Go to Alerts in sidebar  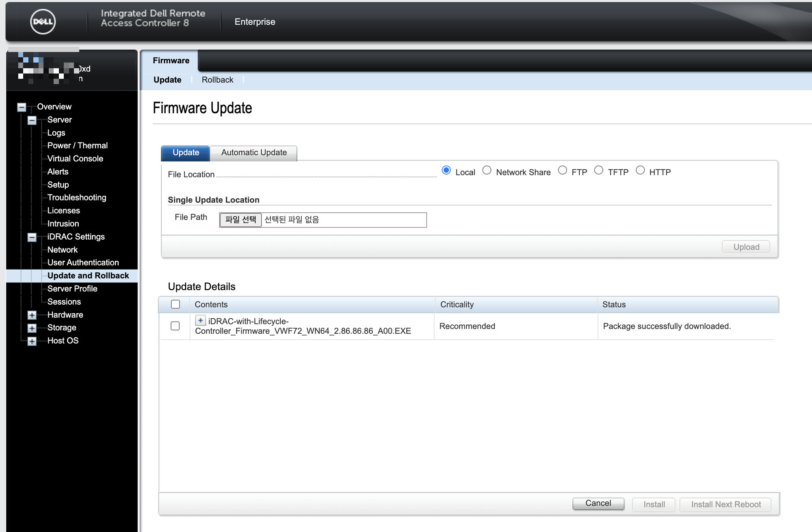pos(58,172)
